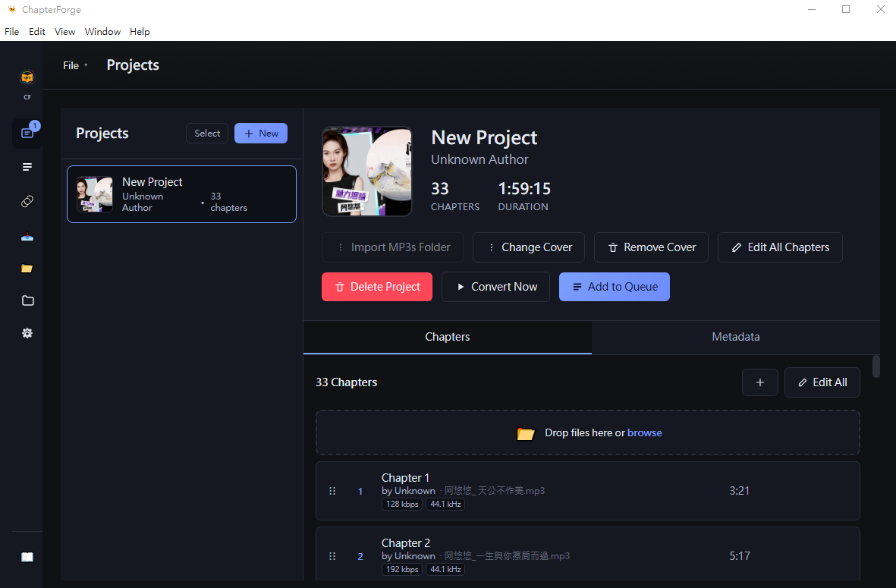This screenshot has height=588, width=896.
Task: Click the Add to Queue button
Action: click(615, 287)
